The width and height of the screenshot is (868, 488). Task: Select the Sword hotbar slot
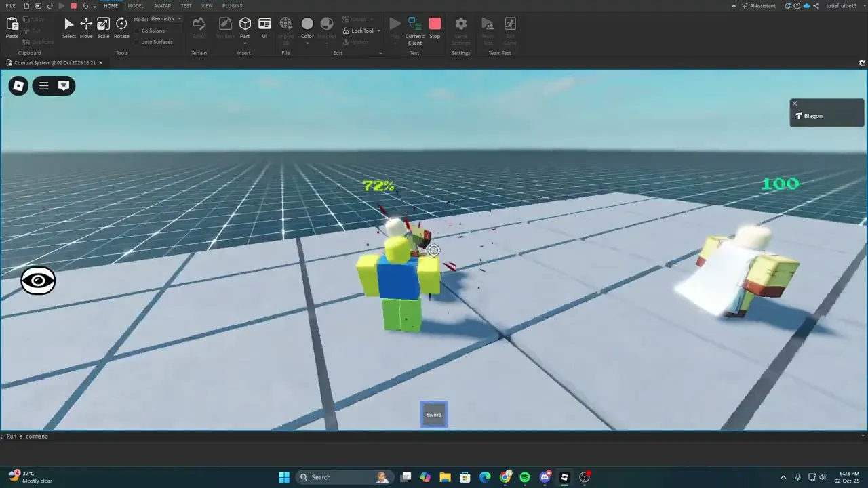[434, 414]
